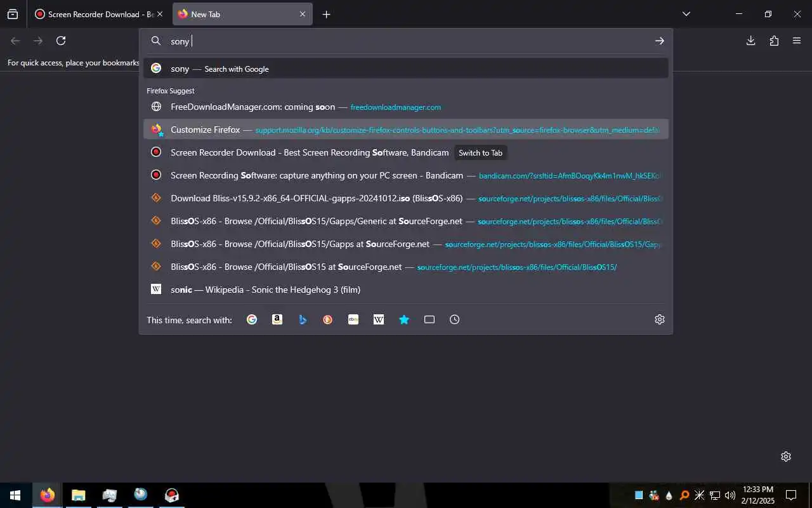
Task: Search with Bing one-off engine icon
Action: coord(303,319)
